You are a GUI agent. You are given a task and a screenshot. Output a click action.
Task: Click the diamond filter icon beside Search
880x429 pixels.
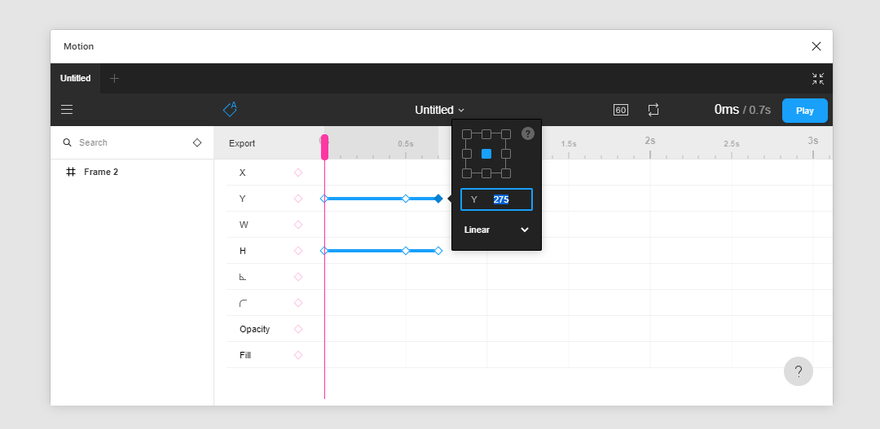(x=197, y=143)
